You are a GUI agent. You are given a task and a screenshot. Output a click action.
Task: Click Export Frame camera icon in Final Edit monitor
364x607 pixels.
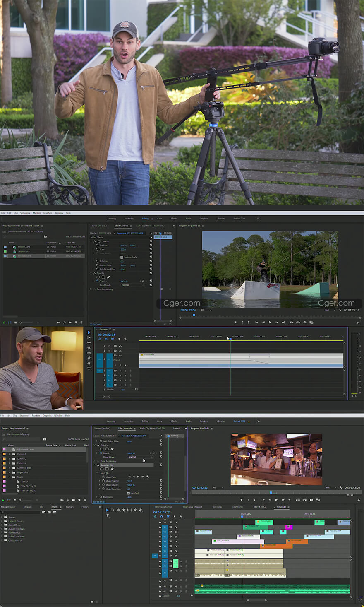coord(312,500)
